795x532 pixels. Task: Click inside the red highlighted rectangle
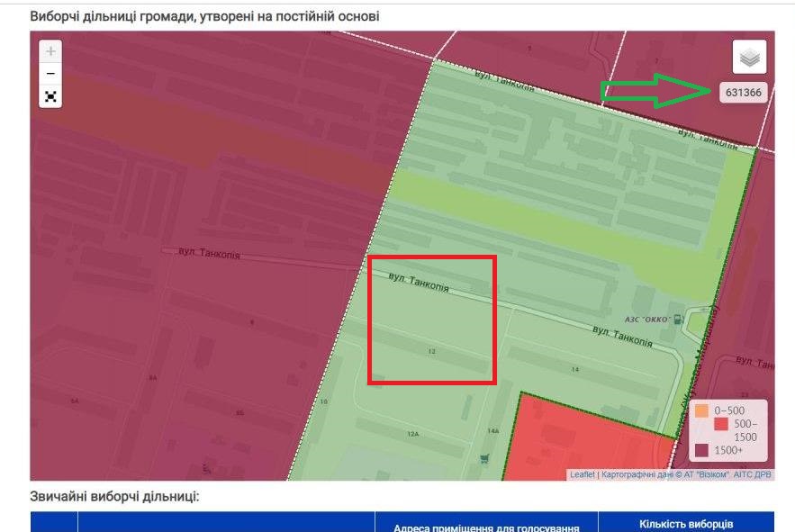click(432, 320)
